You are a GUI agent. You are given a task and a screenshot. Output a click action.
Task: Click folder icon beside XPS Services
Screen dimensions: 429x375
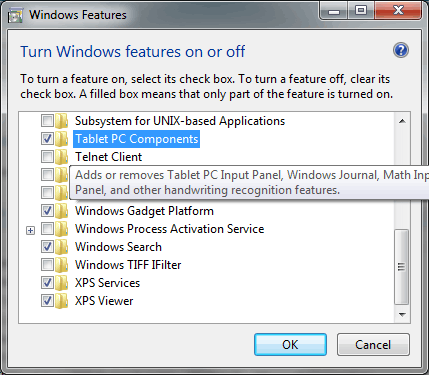[x=62, y=283]
